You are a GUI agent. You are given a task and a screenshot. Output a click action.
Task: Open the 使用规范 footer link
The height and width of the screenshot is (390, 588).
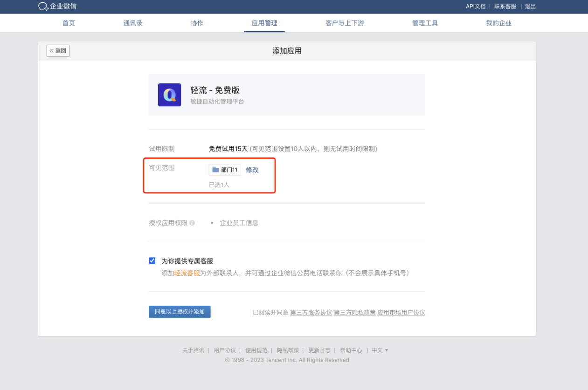point(256,350)
